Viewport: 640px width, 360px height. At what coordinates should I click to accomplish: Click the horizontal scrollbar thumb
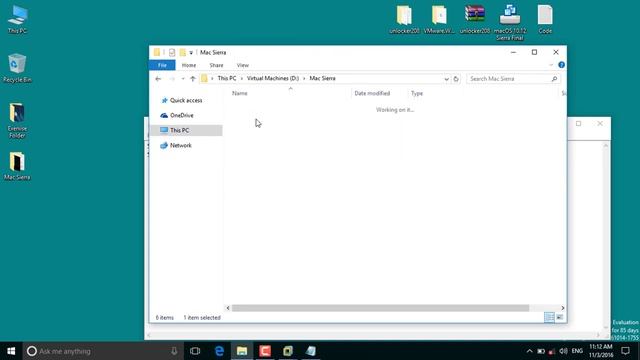coord(380,308)
